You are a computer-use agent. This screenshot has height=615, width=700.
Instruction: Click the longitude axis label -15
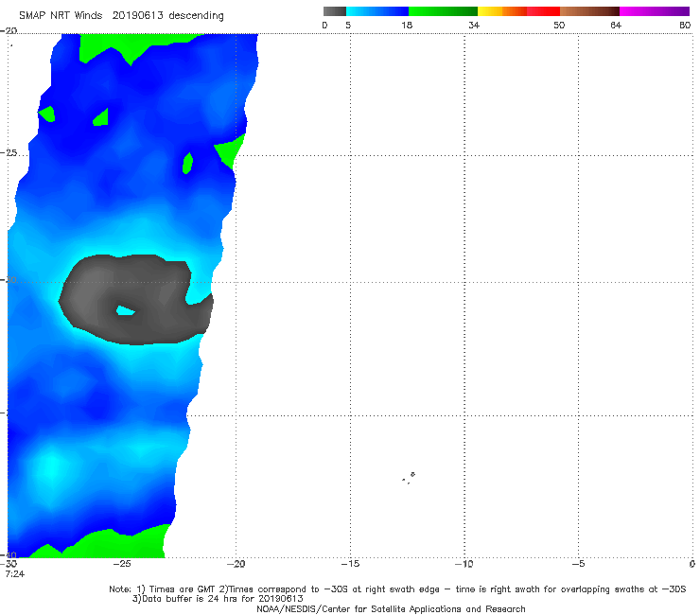350,564
